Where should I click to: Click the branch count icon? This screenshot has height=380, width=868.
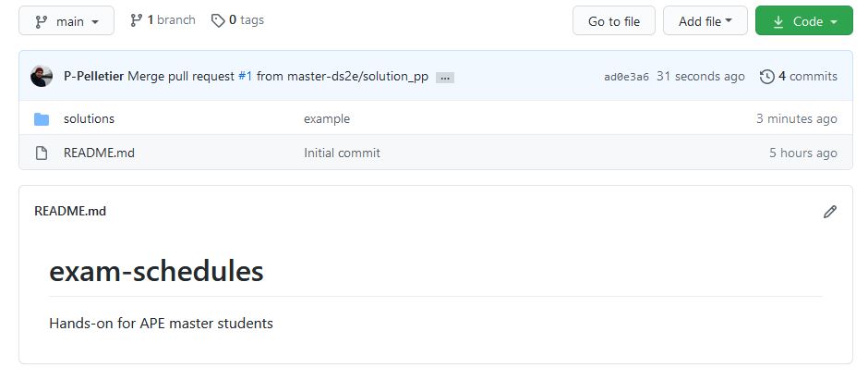(x=137, y=20)
